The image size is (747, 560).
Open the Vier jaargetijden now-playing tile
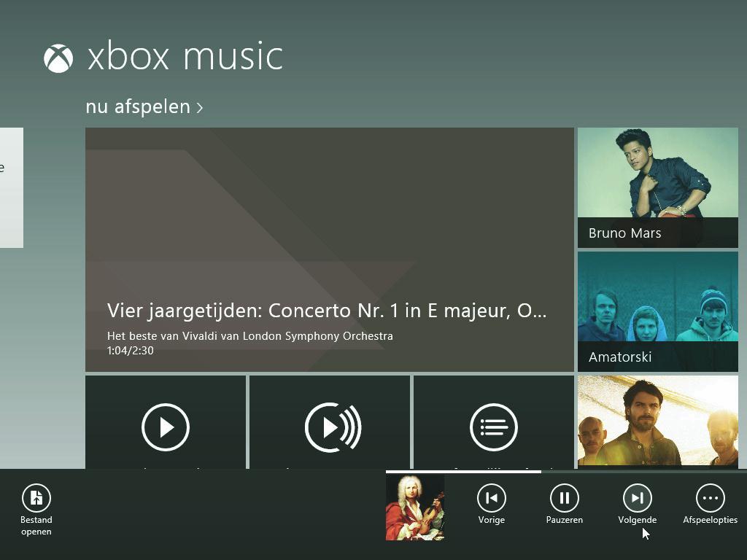click(330, 249)
